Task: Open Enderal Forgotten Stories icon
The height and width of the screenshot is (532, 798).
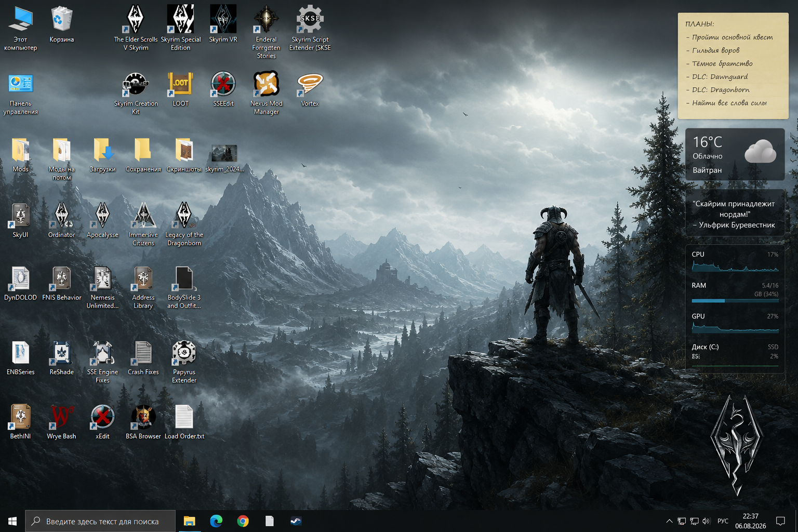Action: click(x=267, y=32)
